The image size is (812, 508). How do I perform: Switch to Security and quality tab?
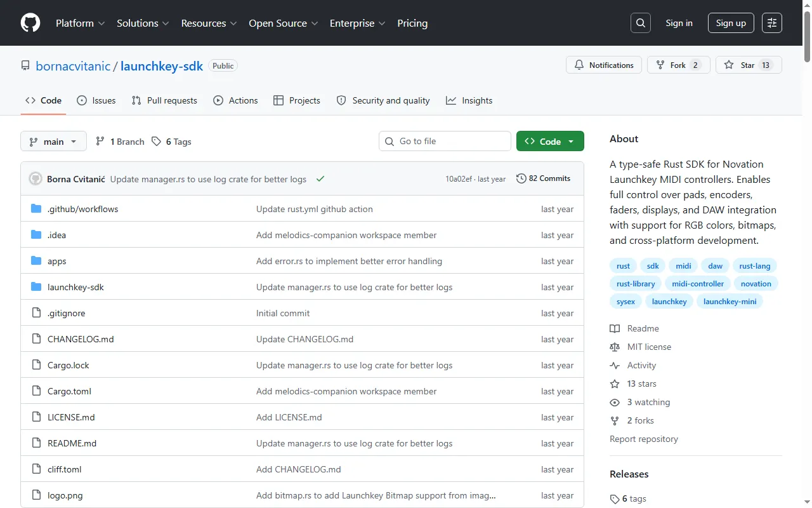(x=383, y=100)
